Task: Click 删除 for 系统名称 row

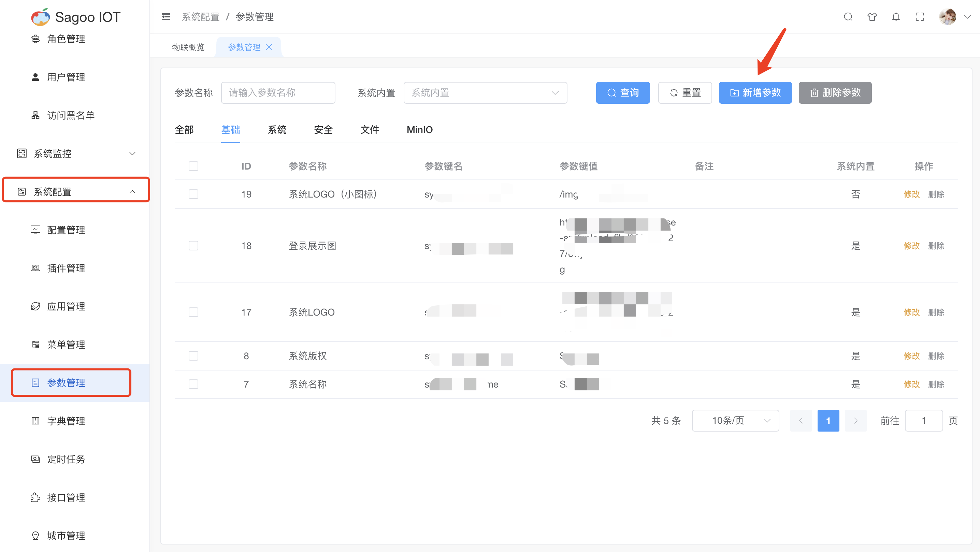Action: (936, 384)
